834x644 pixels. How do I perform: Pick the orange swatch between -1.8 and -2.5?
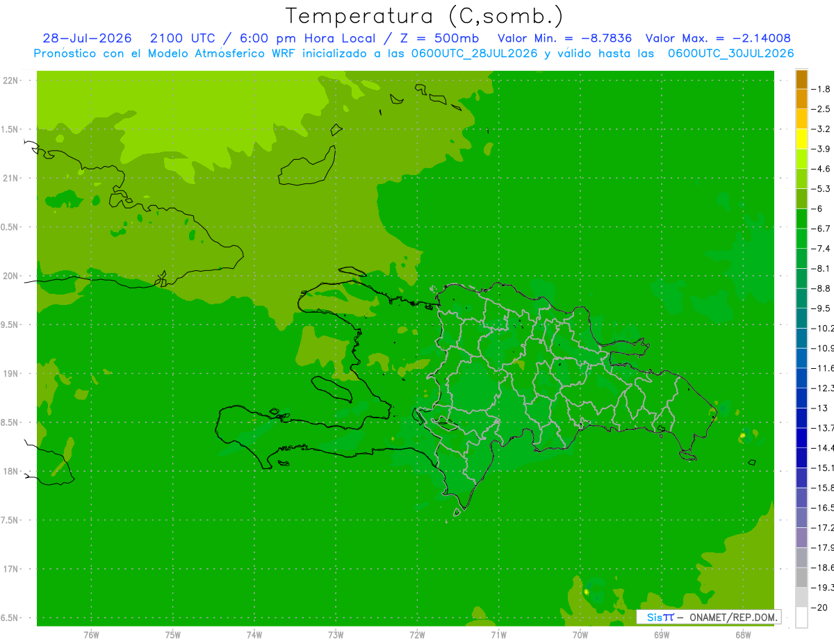[801, 99]
